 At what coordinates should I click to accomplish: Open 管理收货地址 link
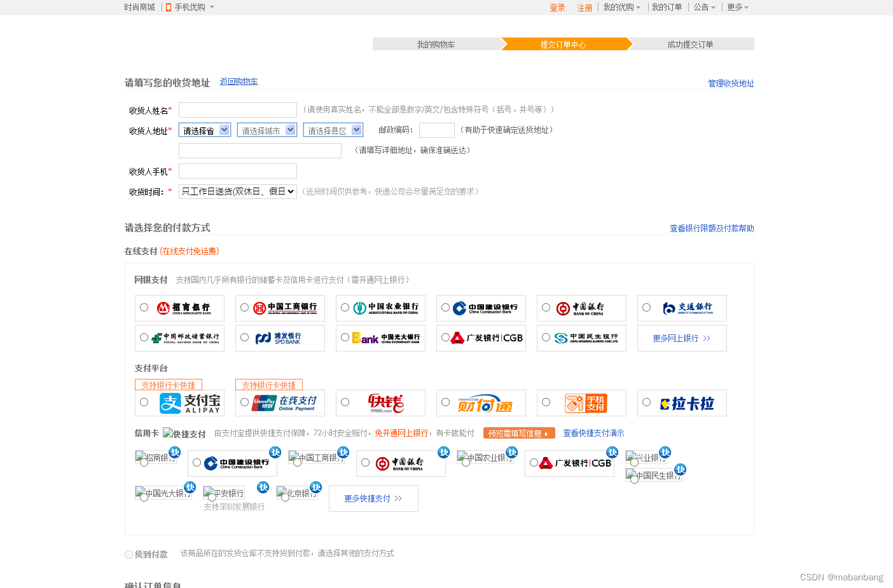[x=731, y=83]
